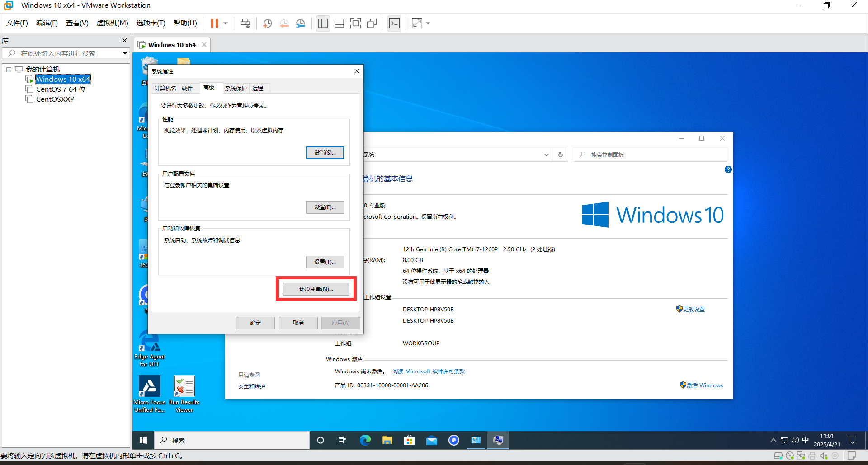Screen dimensions: 868x465
Task: Click the 设置(T)... startup recovery button
Action: [325, 262]
